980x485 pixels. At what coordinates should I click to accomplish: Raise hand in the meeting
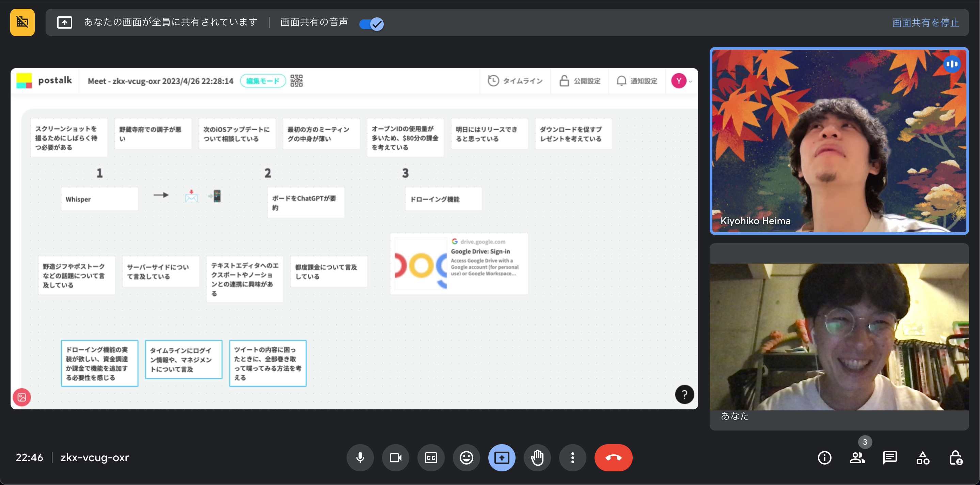[537, 458]
